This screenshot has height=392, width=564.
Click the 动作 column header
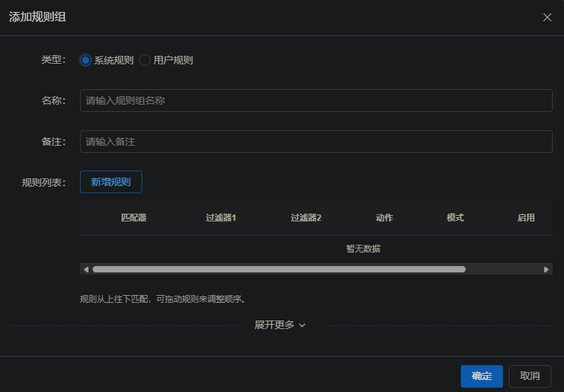[384, 218]
